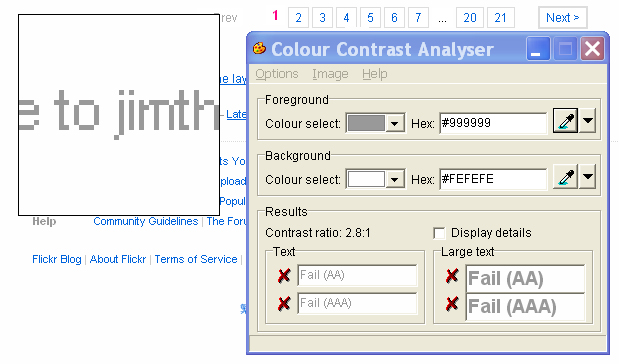Image resolution: width=619 pixels, height=364 pixels.
Task: Open the Terms of Service link
Action: pos(196,259)
